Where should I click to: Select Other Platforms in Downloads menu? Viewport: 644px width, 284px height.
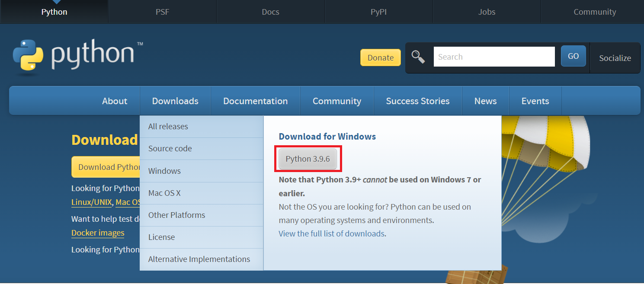tap(202, 215)
